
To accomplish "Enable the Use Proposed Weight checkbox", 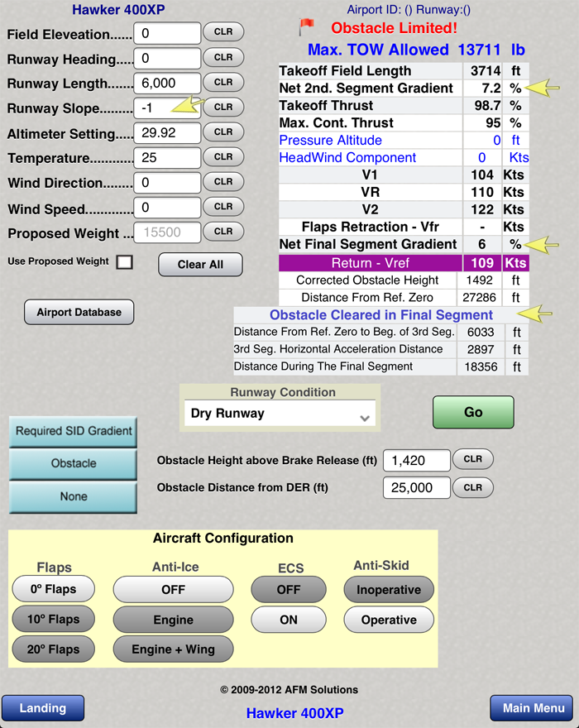I will 124,262.
